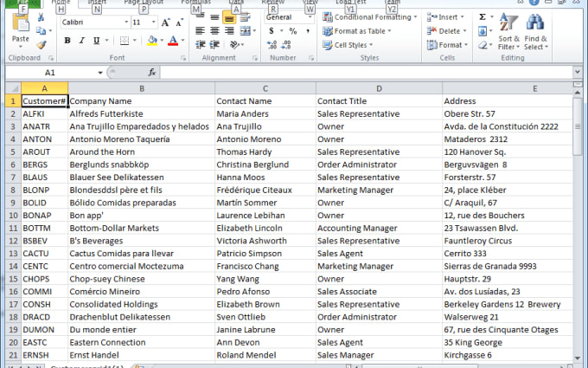Toggle Bottom Align (highlighted)

(229, 17)
